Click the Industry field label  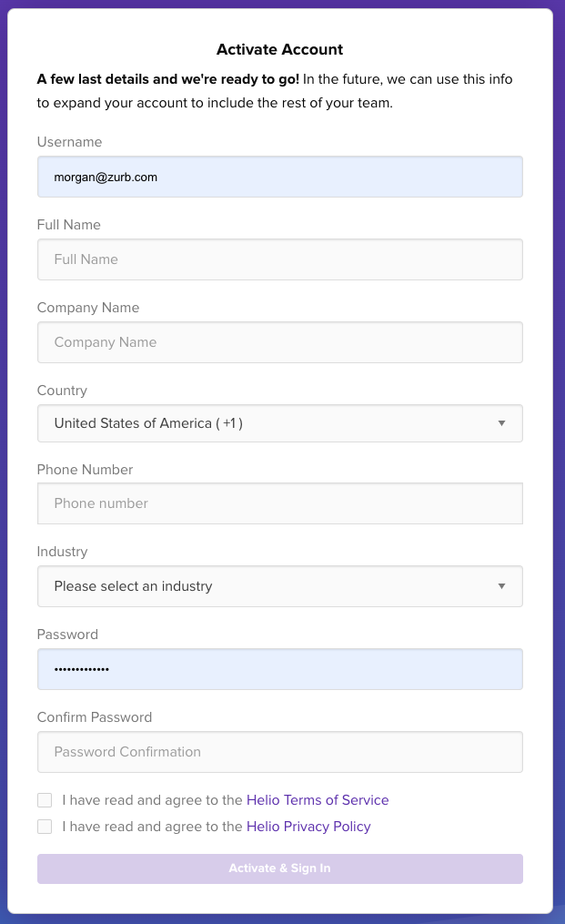pos(62,552)
